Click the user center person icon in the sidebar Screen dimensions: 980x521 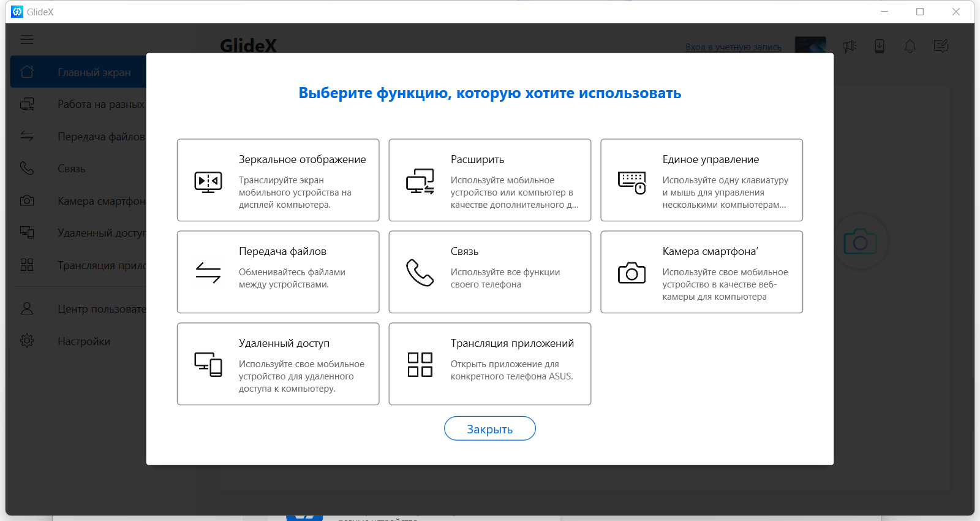click(x=27, y=308)
